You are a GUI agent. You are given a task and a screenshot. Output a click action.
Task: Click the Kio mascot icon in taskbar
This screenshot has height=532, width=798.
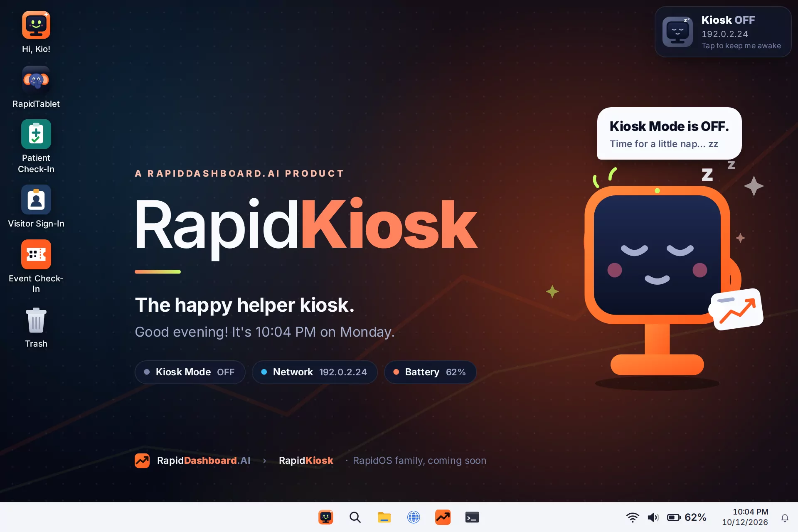coord(326,517)
